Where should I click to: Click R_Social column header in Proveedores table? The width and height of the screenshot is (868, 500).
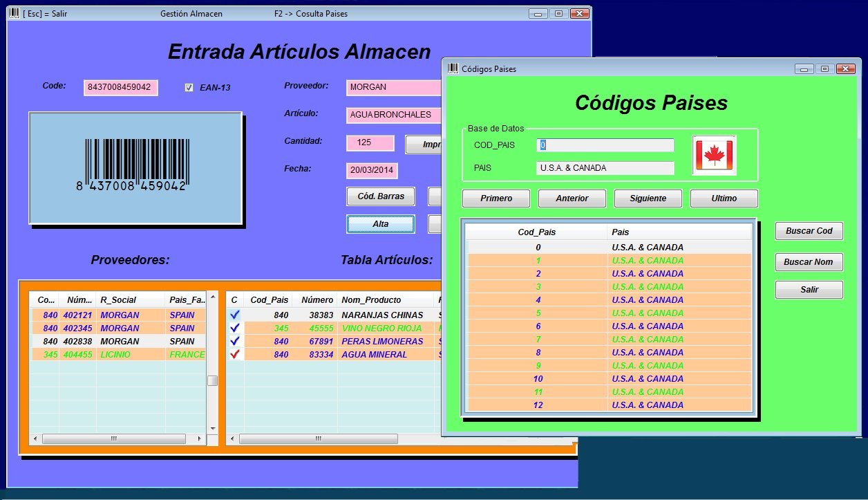coord(131,300)
